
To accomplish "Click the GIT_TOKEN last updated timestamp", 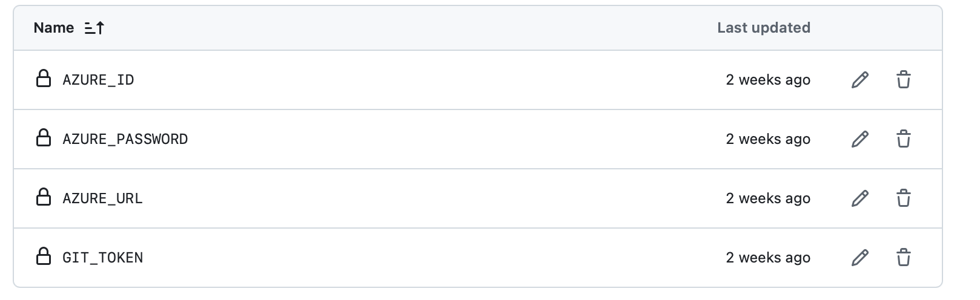I will tap(768, 258).
